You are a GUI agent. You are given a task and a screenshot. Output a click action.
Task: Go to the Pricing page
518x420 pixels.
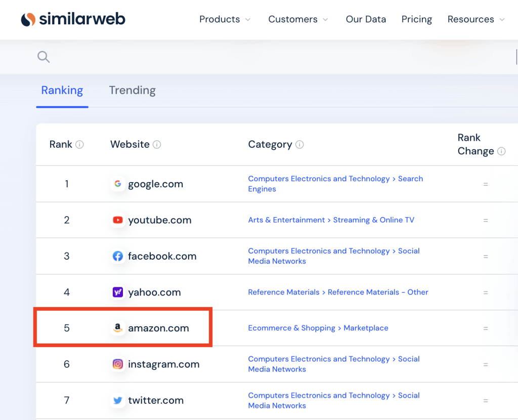tap(417, 19)
